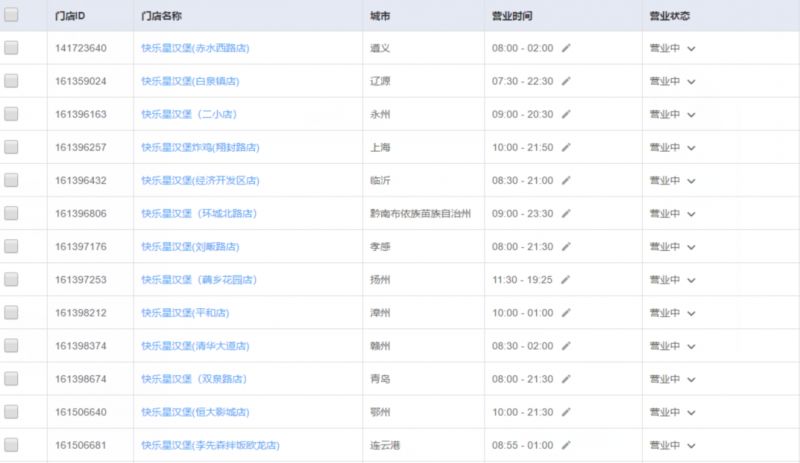Edit business hours pencil for store 161398674

[566, 379]
